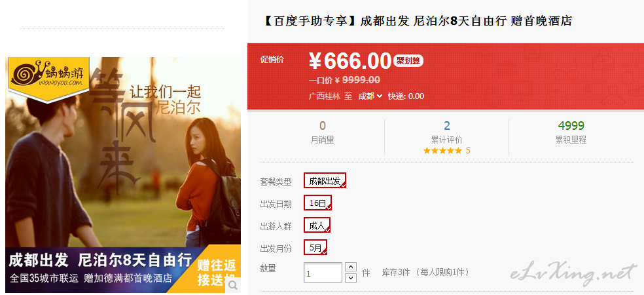Click the five-star rating icons
The width and height of the screenshot is (644, 295).
tap(442, 151)
